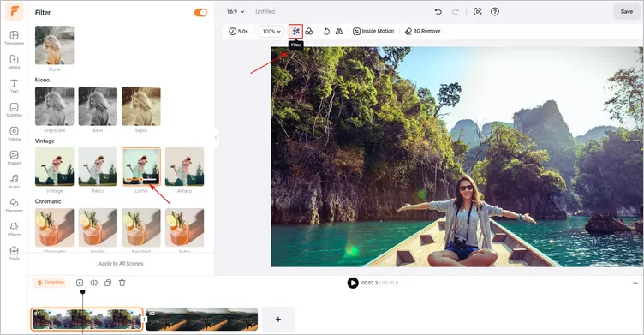Open the Audio sidebar panel
Image resolution: width=644 pixels, height=335 pixels.
(x=14, y=182)
